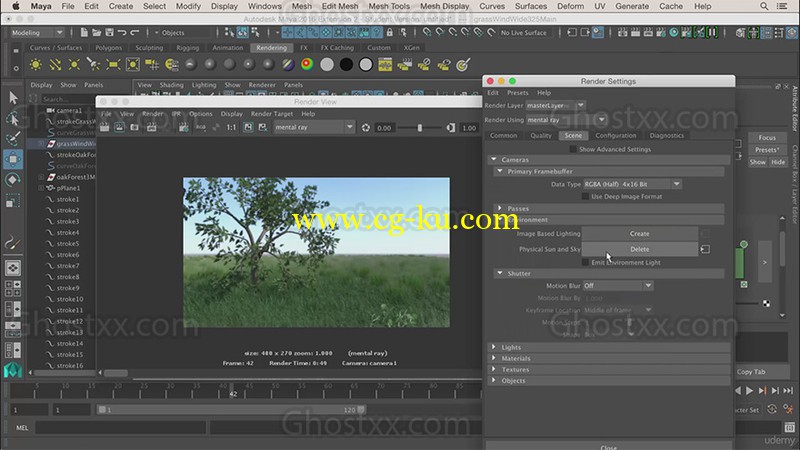Click undo arrow in status line
Image resolution: width=800 pixels, height=450 pixels.
point(122,33)
